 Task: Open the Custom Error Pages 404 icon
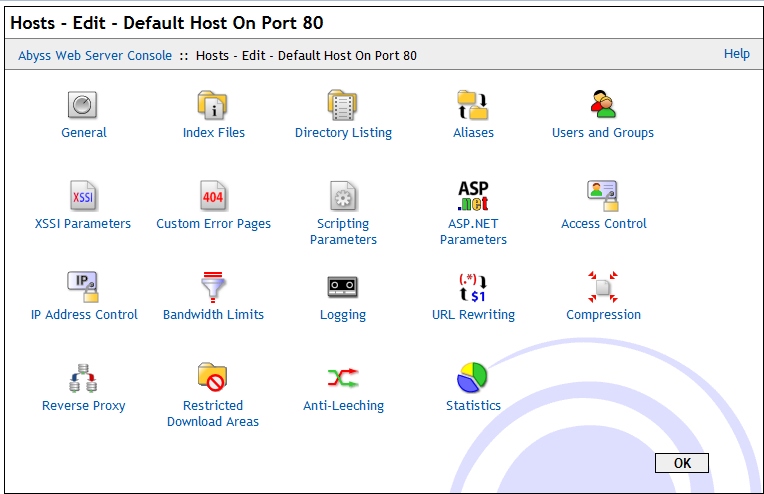click(213, 196)
